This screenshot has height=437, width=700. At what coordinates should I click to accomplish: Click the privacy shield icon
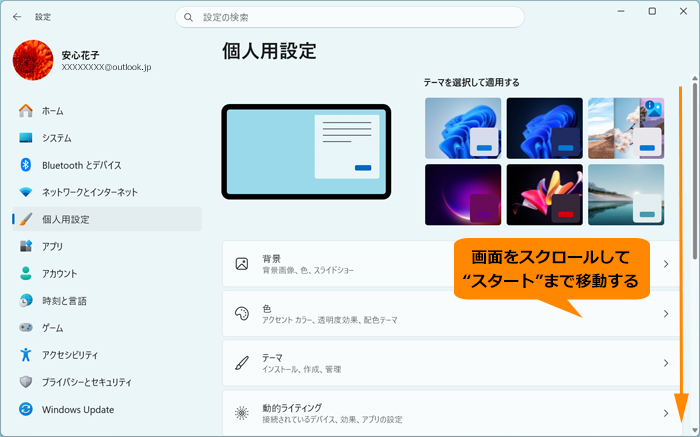point(25,382)
